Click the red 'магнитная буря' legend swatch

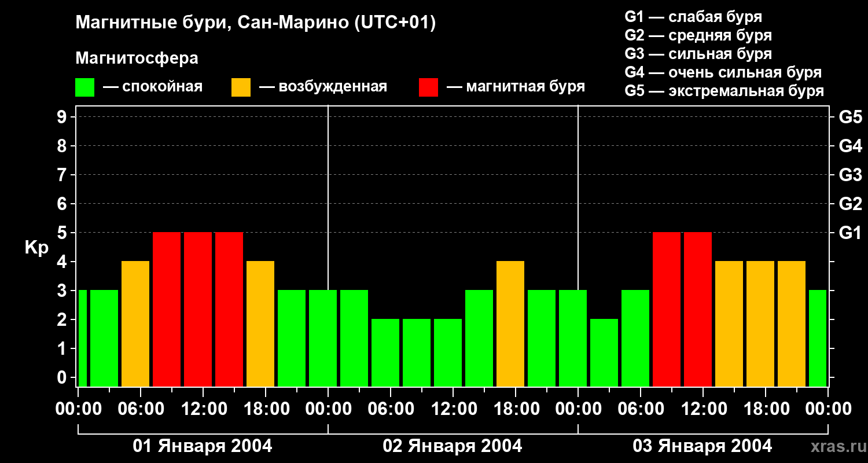point(429,87)
